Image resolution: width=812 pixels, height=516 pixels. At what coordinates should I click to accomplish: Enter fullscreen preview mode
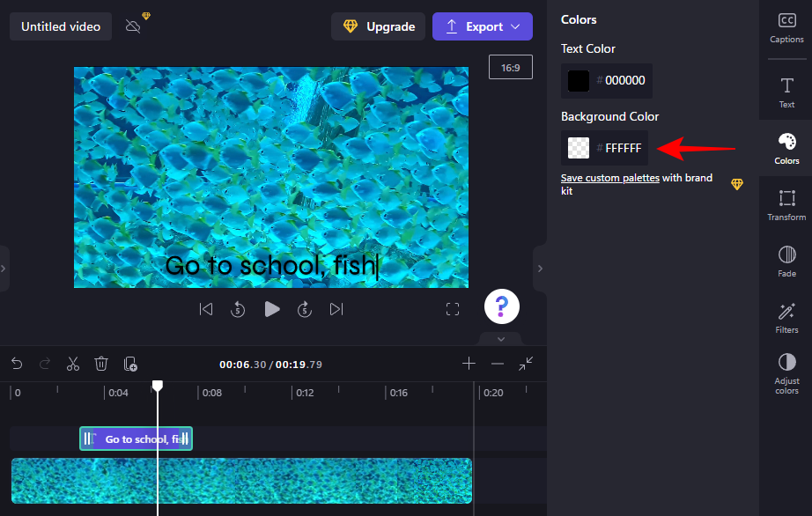coord(453,309)
